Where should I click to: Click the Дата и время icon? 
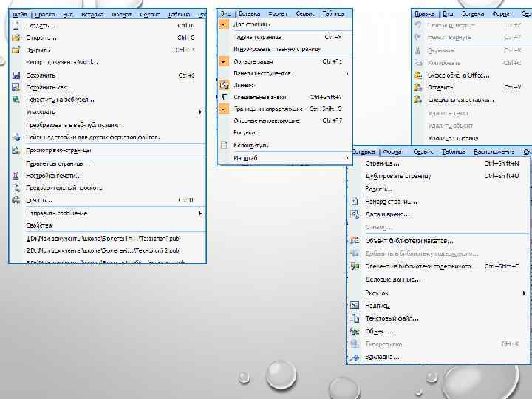[355, 214]
